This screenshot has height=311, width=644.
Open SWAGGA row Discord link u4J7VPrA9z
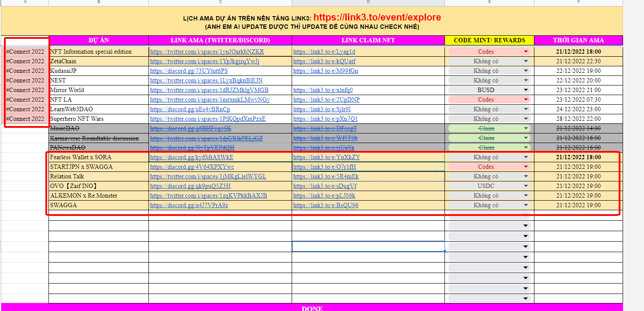pos(189,205)
